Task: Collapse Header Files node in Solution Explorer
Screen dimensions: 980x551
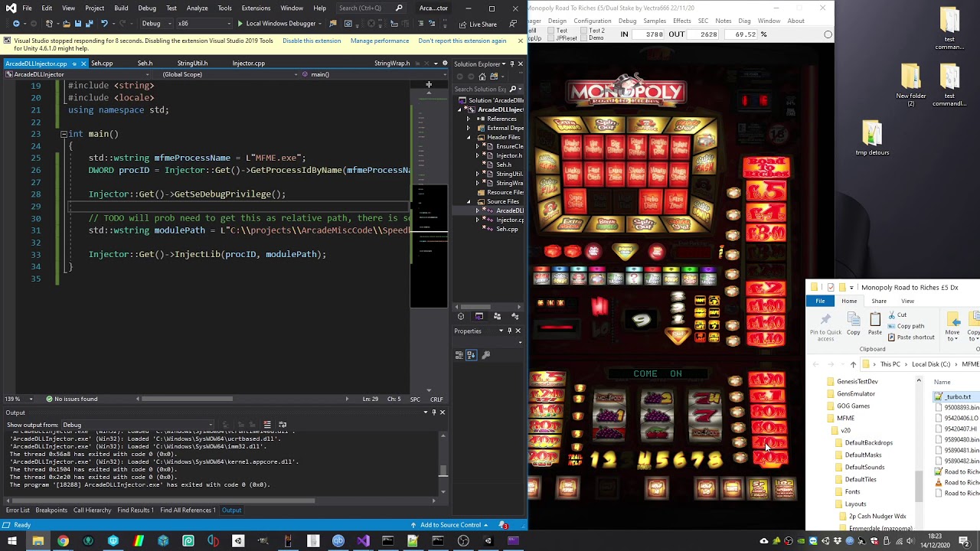Action: (469, 137)
